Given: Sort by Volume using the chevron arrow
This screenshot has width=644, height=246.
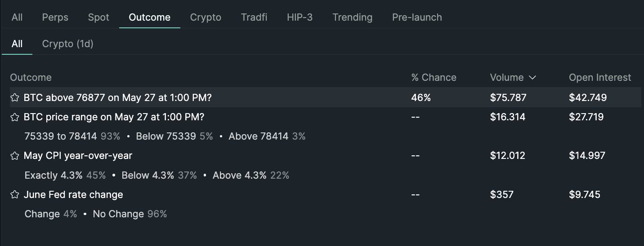Looking at the screenshot, I should click(532, 78).
